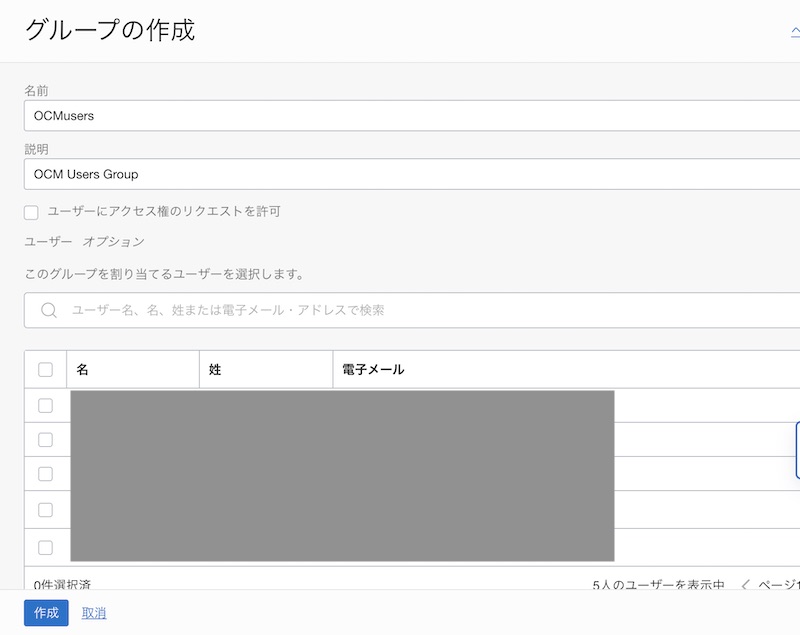
Task: Click the magnifier icon in the user search box
Action: [x=48, y=310]
